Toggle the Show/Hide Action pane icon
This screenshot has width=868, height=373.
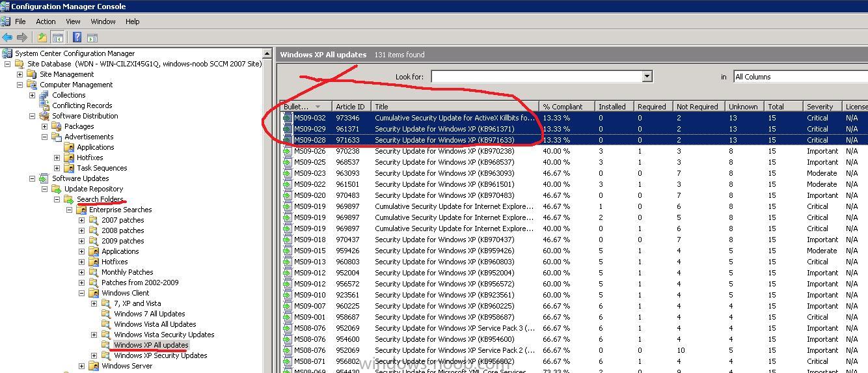tap(92, 38)
